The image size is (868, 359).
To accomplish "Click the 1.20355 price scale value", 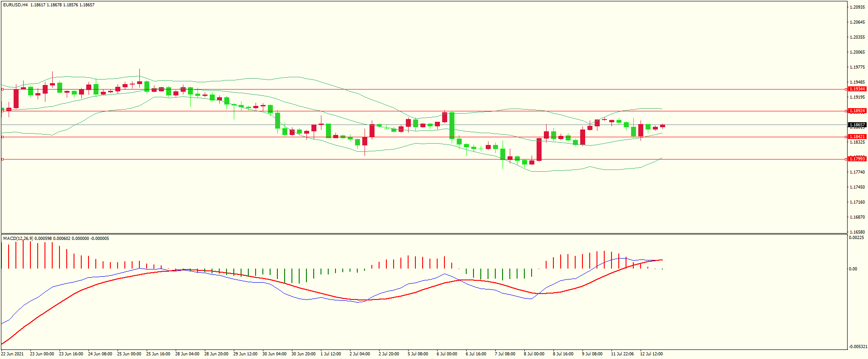I will click(857, 37).
